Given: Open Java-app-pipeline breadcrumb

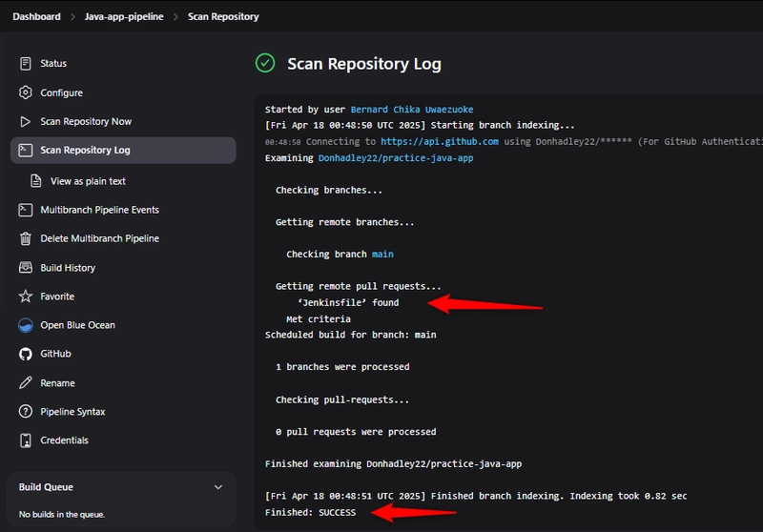Looking at the screenshot, I should coord(124,16).
